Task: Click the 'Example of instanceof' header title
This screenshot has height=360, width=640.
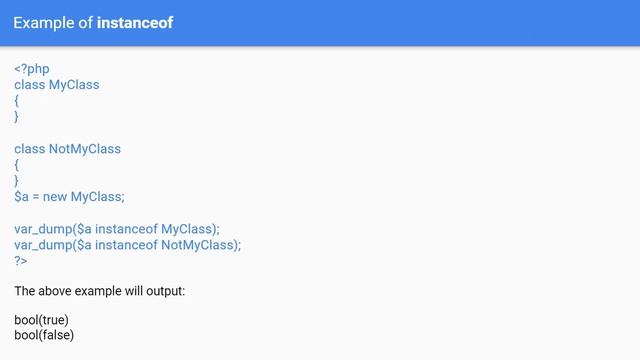Action: (93, 23)
